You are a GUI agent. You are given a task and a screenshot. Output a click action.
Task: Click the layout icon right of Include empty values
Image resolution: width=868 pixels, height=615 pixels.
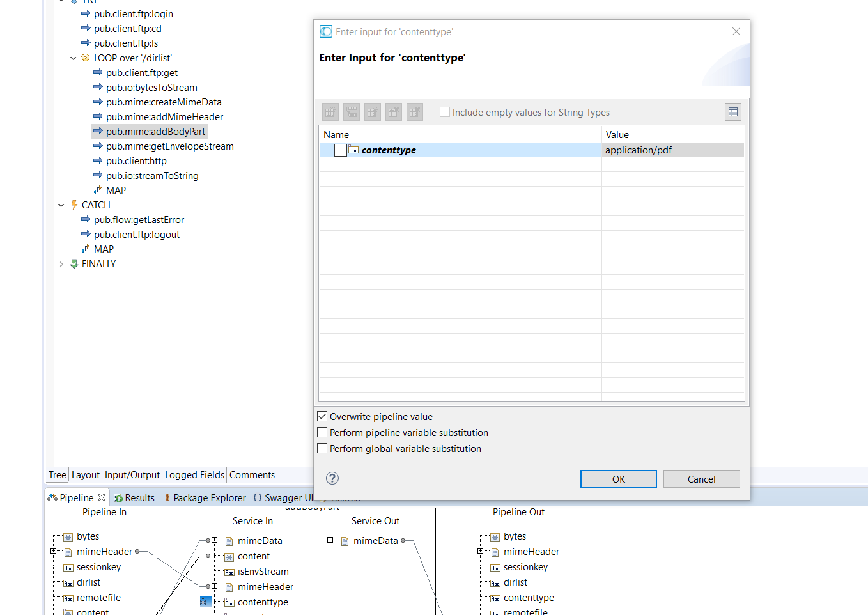point(732,112)
